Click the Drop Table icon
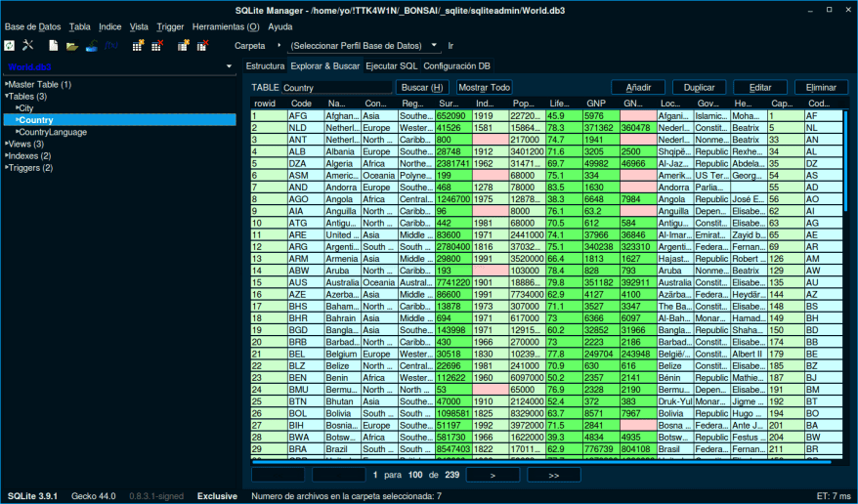 point(157,46)
